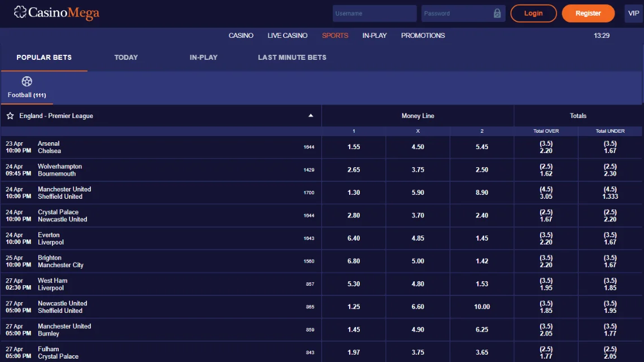The height and width of the screenshot is (362, 644).
Task: Select Under 4.5 at 1.333
Action: (x=610, y=193)
